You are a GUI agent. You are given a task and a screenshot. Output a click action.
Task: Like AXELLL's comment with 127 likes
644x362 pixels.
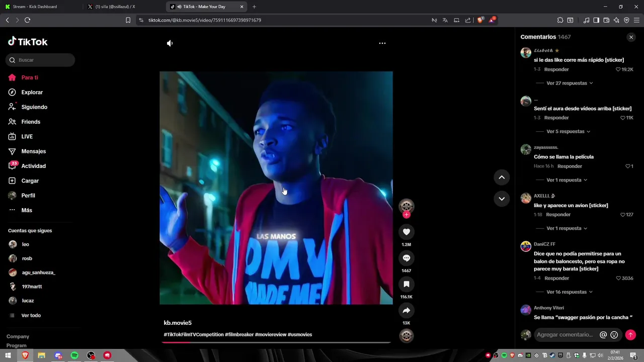[623, 215]
